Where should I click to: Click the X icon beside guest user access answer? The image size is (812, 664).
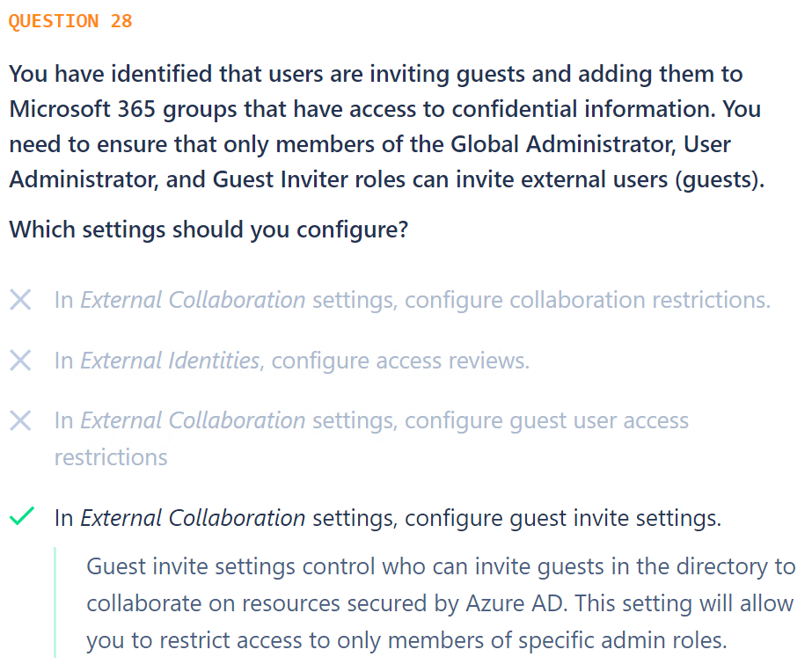click(21, 420)
